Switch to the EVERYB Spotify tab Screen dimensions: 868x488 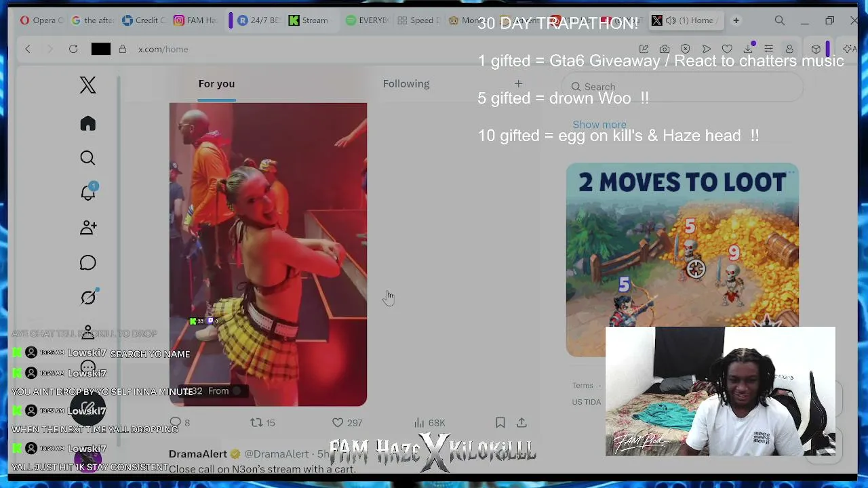point(367,20)
